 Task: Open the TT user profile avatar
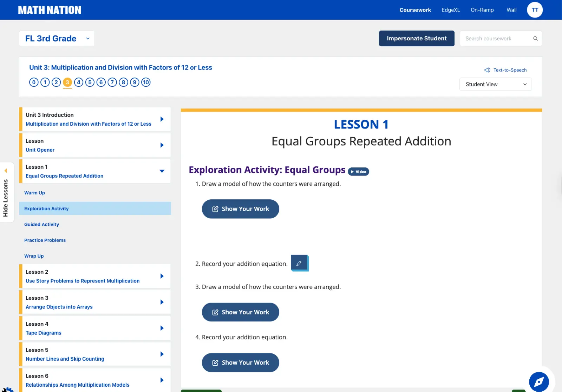(x=535, y=10)
